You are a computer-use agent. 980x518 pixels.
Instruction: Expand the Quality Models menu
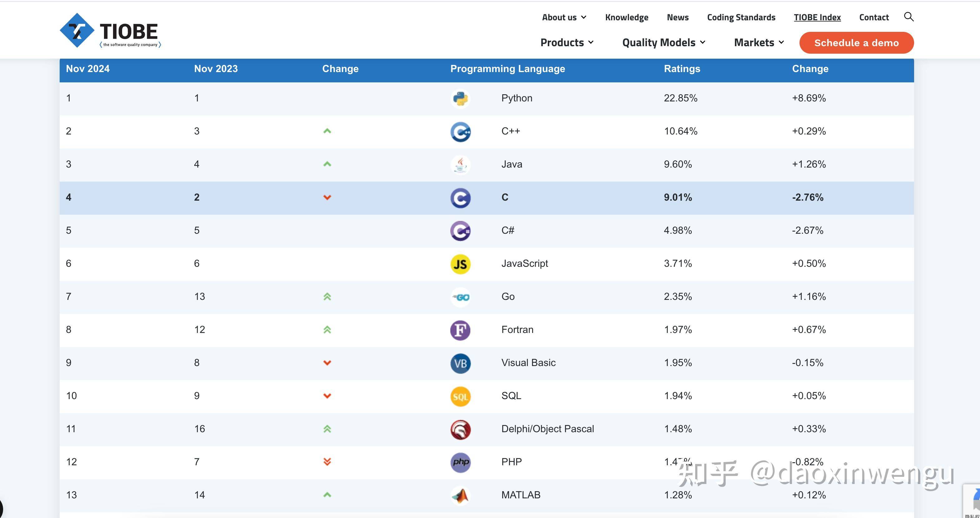coord(664,42)
